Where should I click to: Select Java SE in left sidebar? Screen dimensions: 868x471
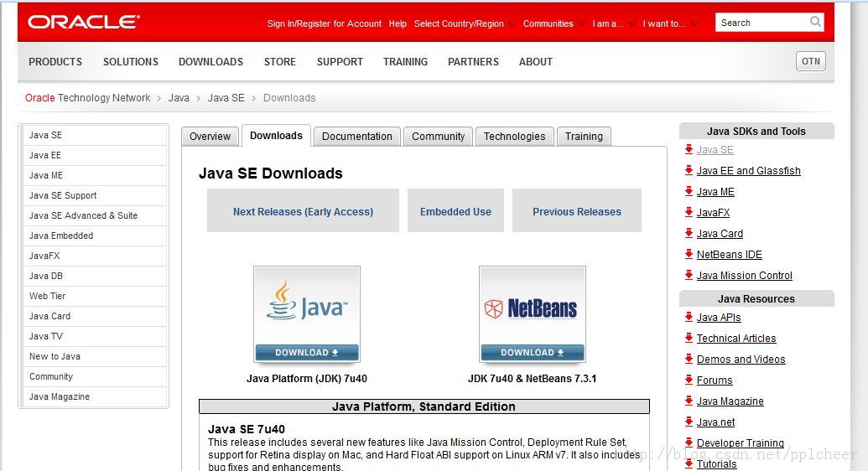94,135
